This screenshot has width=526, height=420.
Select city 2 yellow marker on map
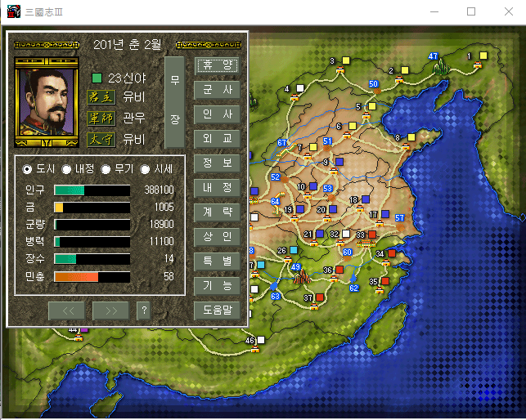coord(405,70)
